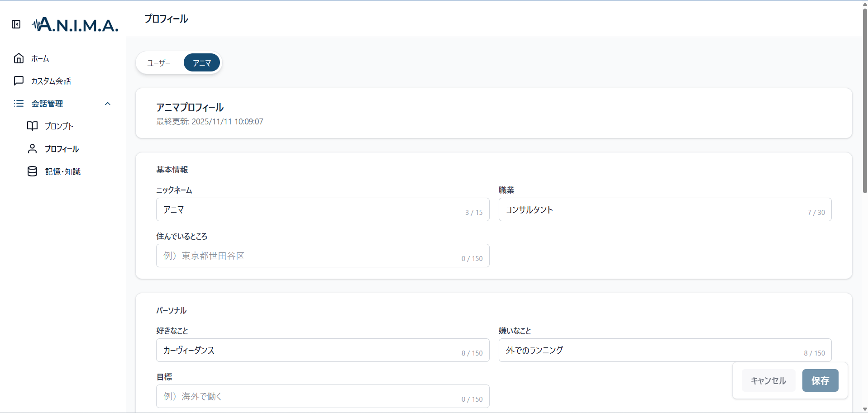Image resolution: width=868 pixels, height=413 pixels.
Task: Select the ホーム home icon
Action: pyautogui.click(x=19, y=58)
